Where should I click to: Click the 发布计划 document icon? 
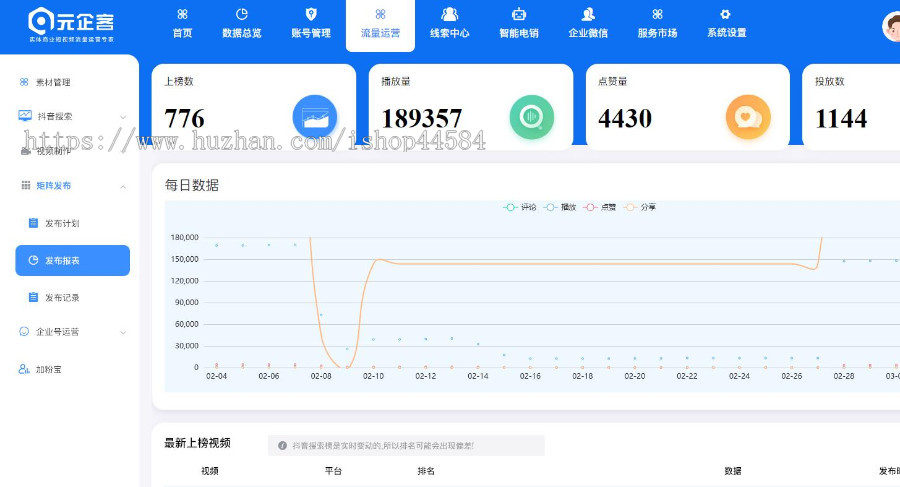tap(33, 223)
